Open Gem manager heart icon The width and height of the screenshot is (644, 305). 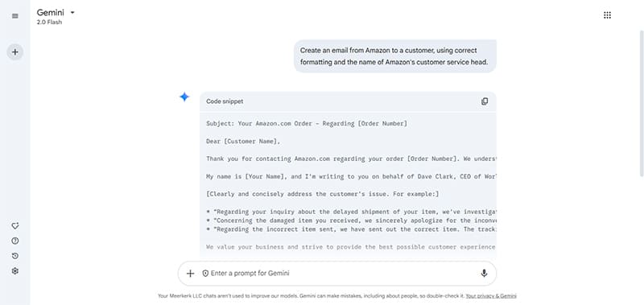[x=15, y=226]
